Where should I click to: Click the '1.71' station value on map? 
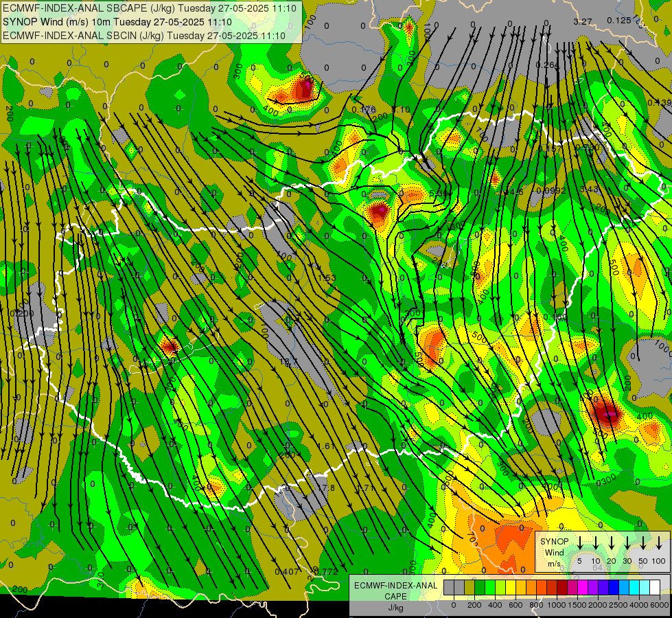(x=366, y=488)
